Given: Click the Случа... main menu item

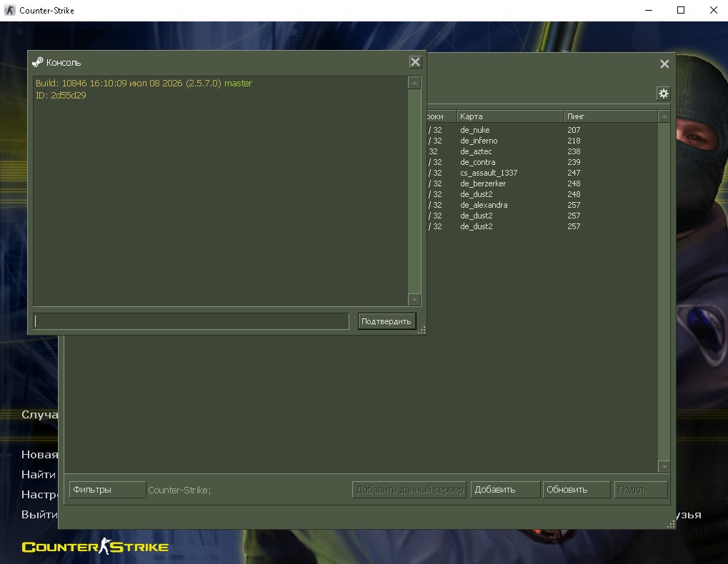Looking at the screenshot, I should 39,415.
